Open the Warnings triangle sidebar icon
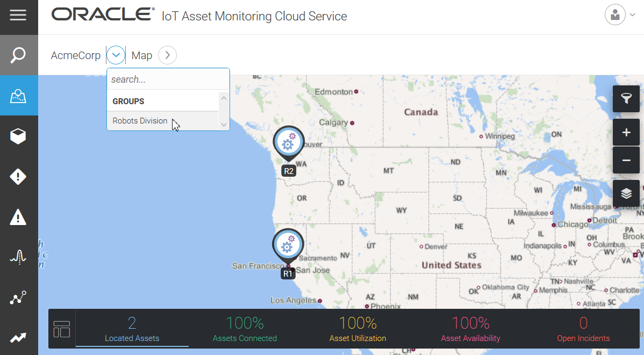Screen dimensions: 644x355 (x=18, y=217)
